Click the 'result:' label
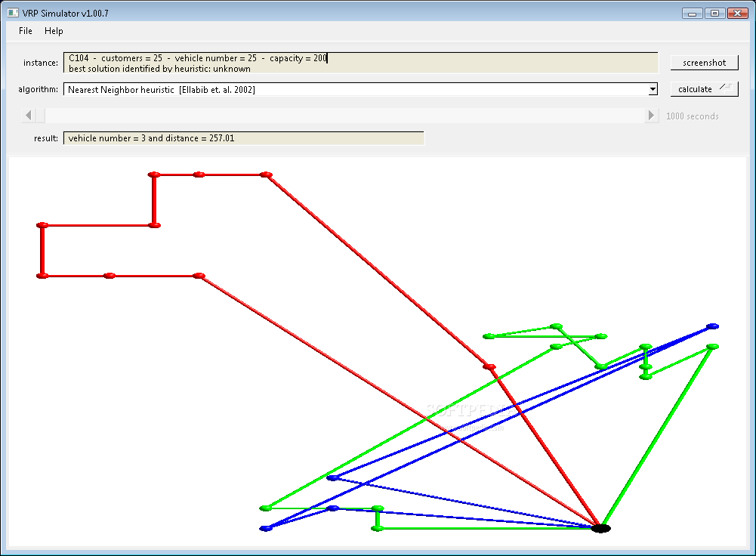This screenshot has width=756, height=556. click(x=46, y=138)
